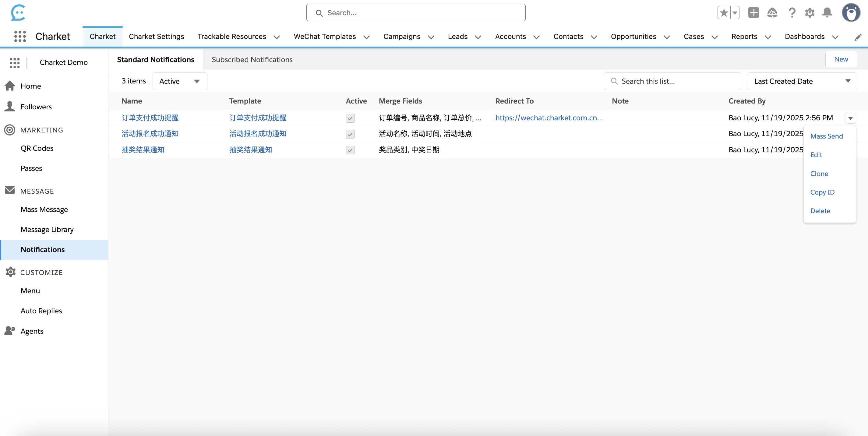
Task: Open the Active list filter dropdown
Action: click(180, 81)
